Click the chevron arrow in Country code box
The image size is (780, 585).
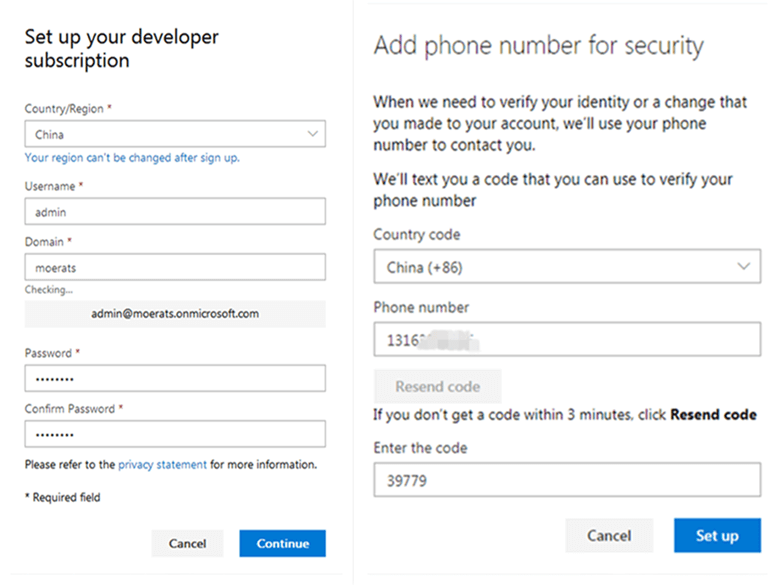[743, 267]
